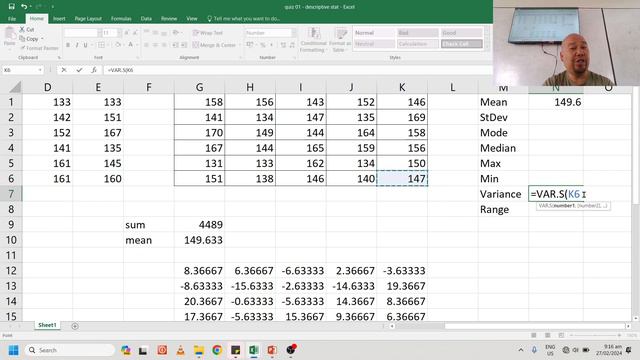Image resolution: width=640 pixels, height=360 pixels.
Task: Click the Redo arrow icon
Action: (39, 7)
